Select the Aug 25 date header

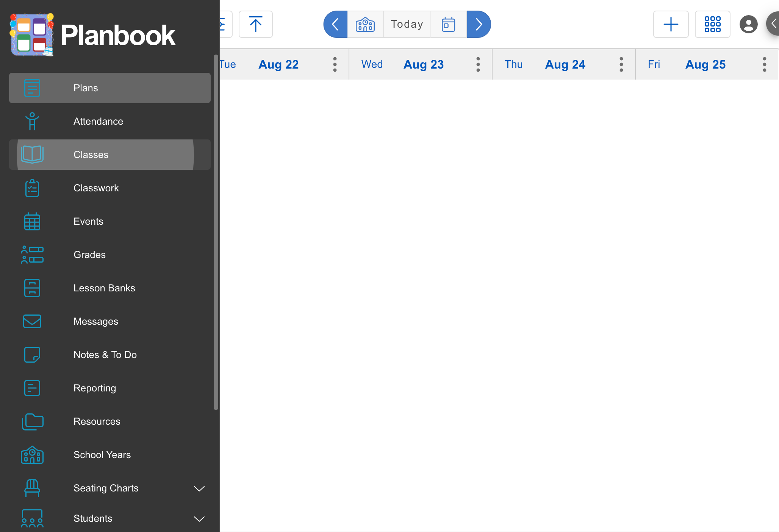click(x=705, y=64)
